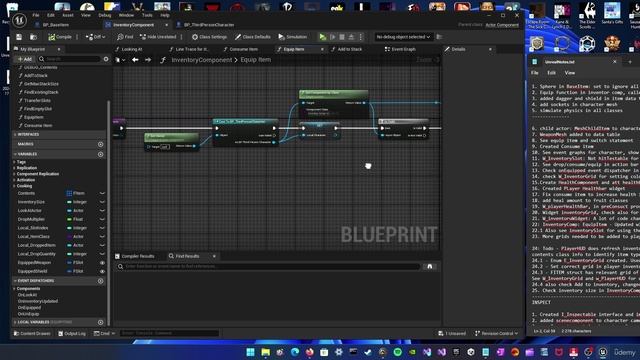Switch to BP_BaseItem asset tab
Screen dimensions: 640x360
[x=56, y=25]
